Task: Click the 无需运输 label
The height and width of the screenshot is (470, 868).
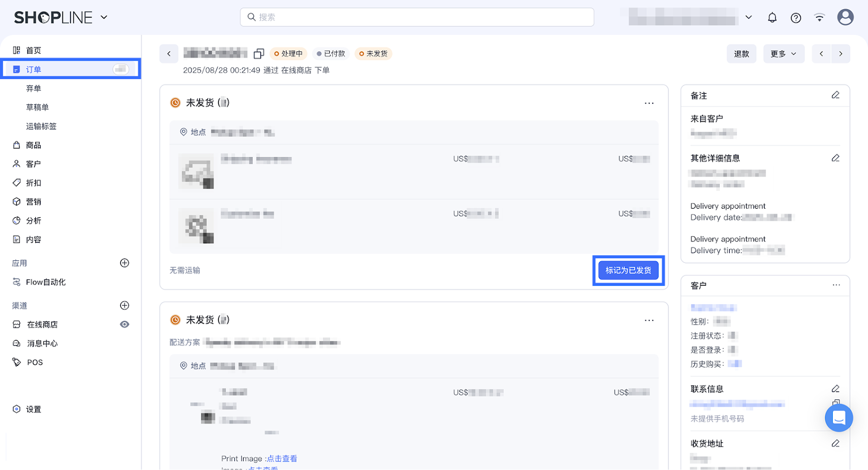Action: point(185,270)
